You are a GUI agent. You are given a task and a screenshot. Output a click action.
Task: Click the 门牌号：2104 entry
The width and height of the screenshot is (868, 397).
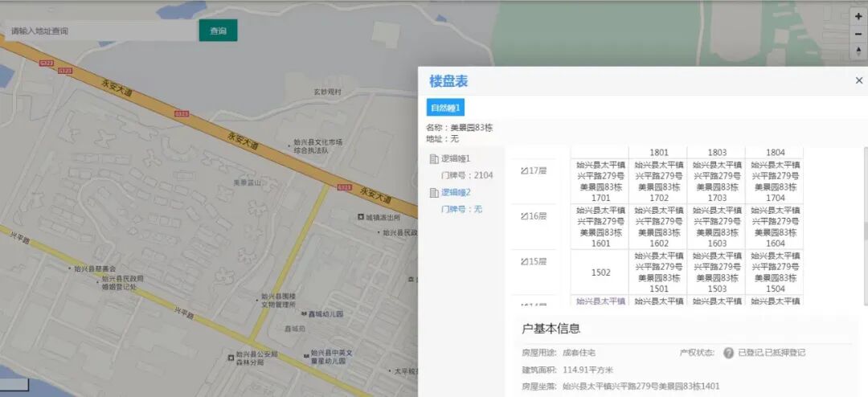click(467, 175)
